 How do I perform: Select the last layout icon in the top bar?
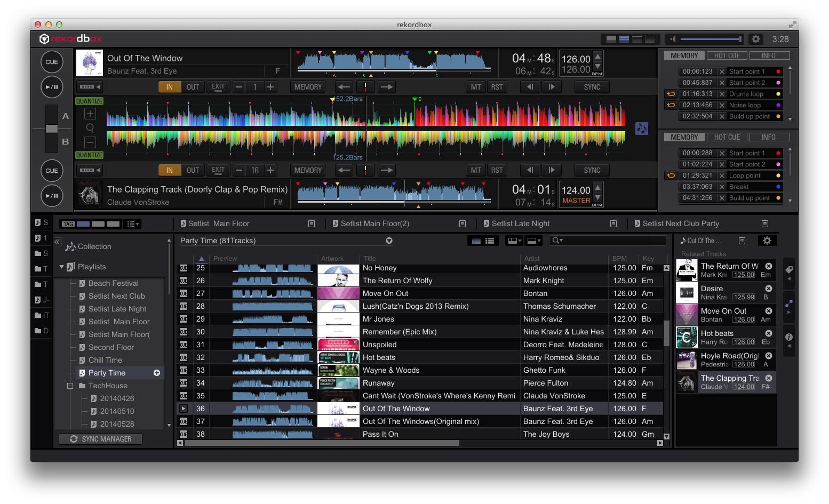coord(650,39)
